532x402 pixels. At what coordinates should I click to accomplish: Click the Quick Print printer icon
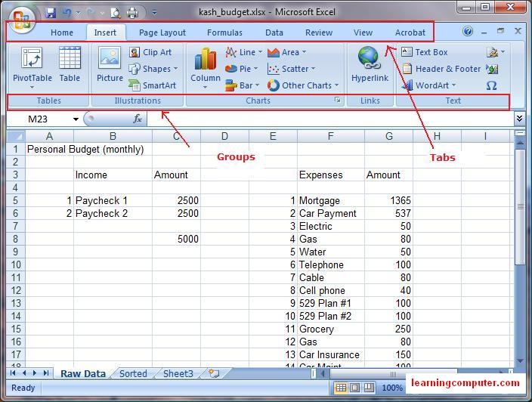tap(132, 13)
